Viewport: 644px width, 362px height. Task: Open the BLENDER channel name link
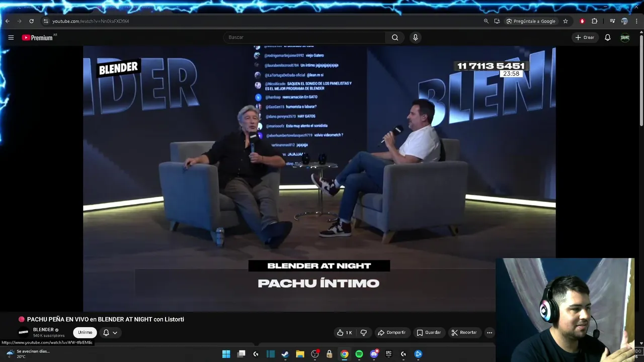[x=43, y=330]
